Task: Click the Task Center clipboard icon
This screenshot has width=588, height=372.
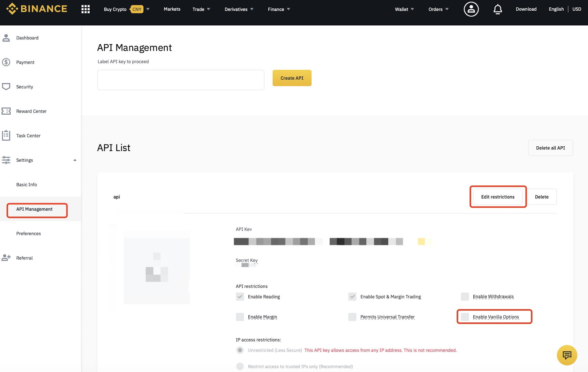Action: pyautogui.click(x=6, y=135)
